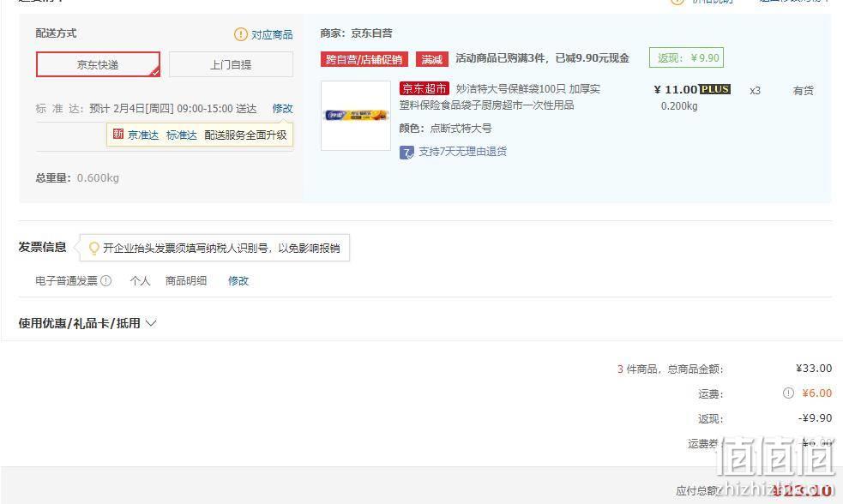Click the 支持7天无理由退货 text

click(463, 152)
